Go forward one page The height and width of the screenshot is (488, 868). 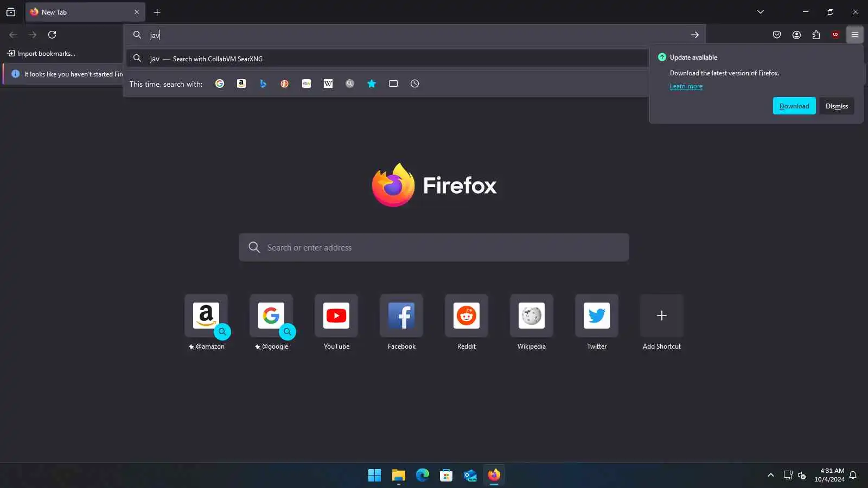point(33,35)
